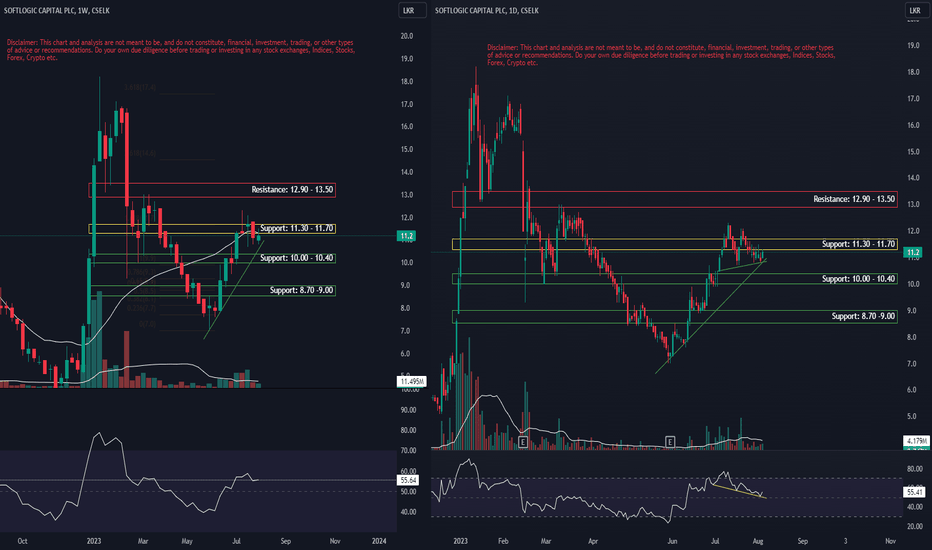Click the 17.0 level on weekly price axis
Viewport: 932px width, 550px height.
[x=407, y=104]
